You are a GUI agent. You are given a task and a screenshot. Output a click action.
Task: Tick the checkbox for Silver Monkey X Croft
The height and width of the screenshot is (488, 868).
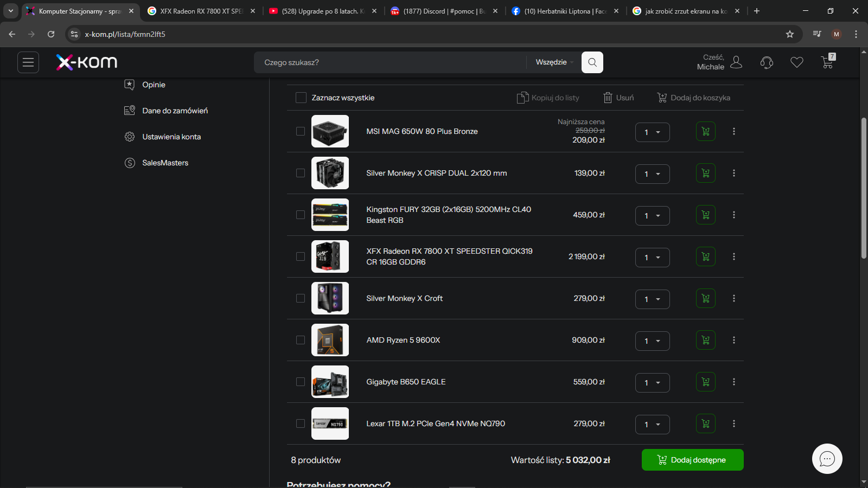[301, 298]
